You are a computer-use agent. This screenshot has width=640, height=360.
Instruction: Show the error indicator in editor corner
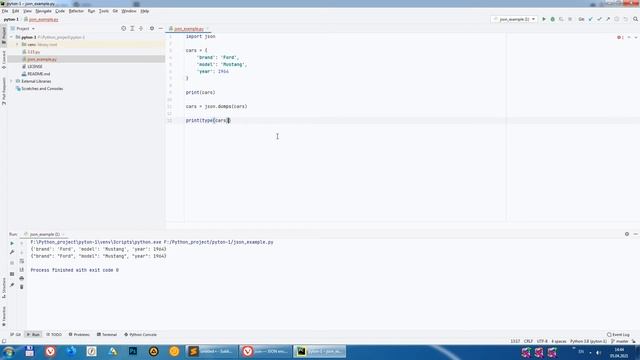click(620, 37)
